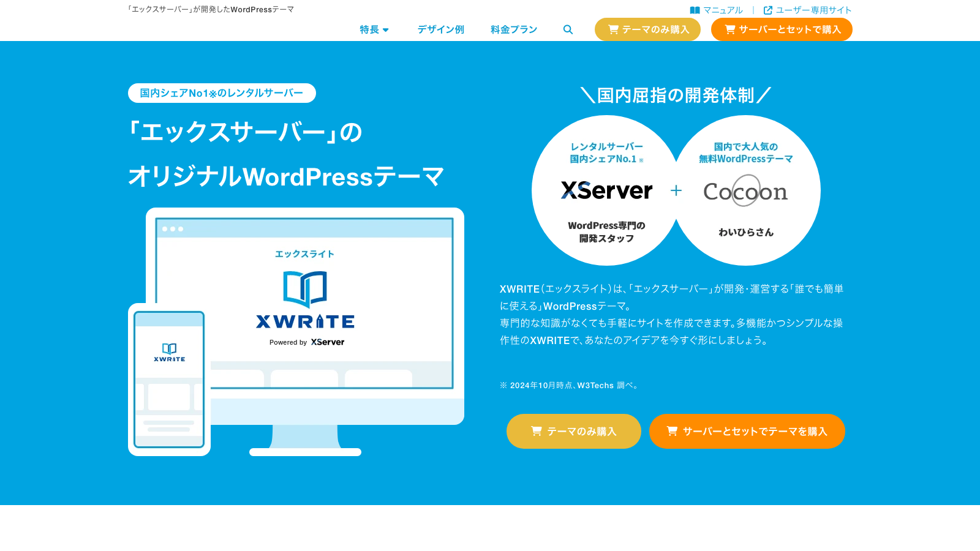This screenshot has width=980, height=551.
Task: Click cart icon in サーバーとセットでテーマを購入 button
Action: (x=672, y=431)
